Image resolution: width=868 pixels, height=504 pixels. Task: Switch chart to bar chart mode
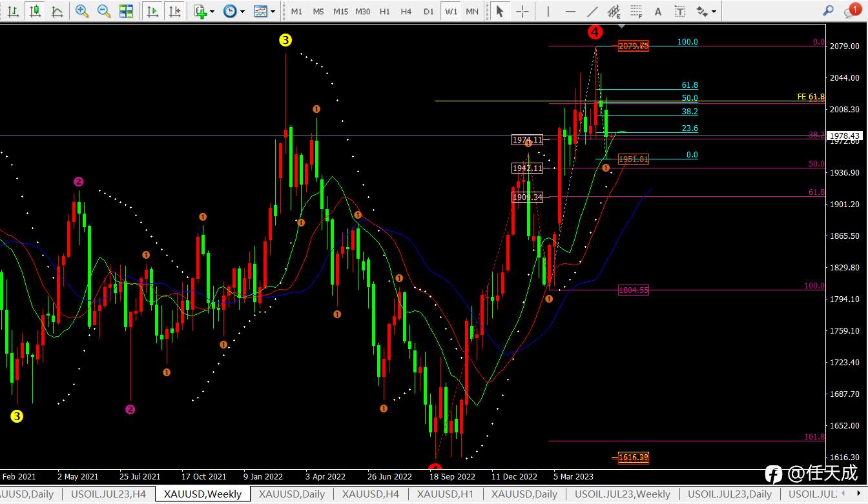pyautogui.click(x=13, y=11)
